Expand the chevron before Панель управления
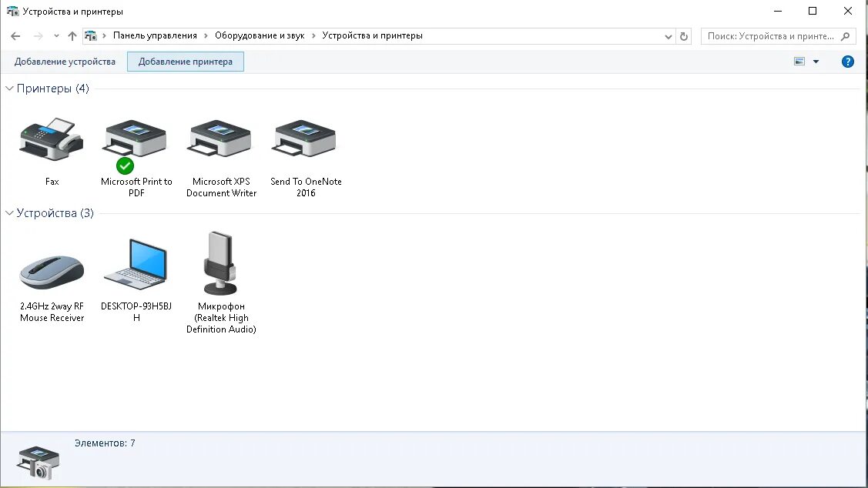 (104, 35)
